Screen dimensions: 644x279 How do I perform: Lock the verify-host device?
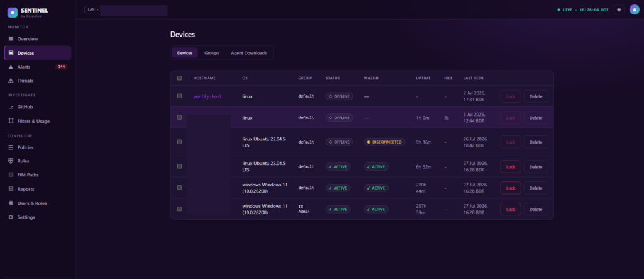coord(511,96)
